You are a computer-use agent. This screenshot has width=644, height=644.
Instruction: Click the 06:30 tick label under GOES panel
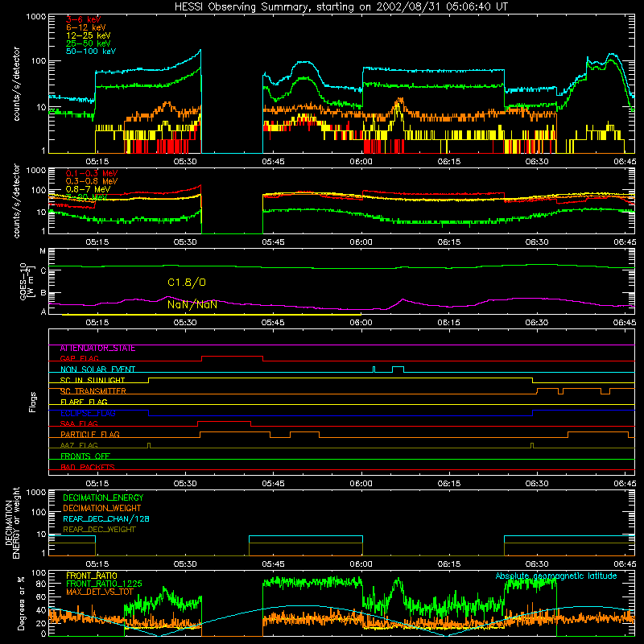click(537, 323)
